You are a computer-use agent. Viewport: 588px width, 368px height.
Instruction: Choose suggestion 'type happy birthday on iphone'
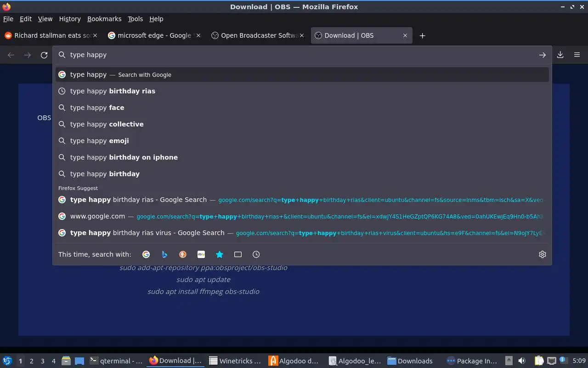pos(302,157)
